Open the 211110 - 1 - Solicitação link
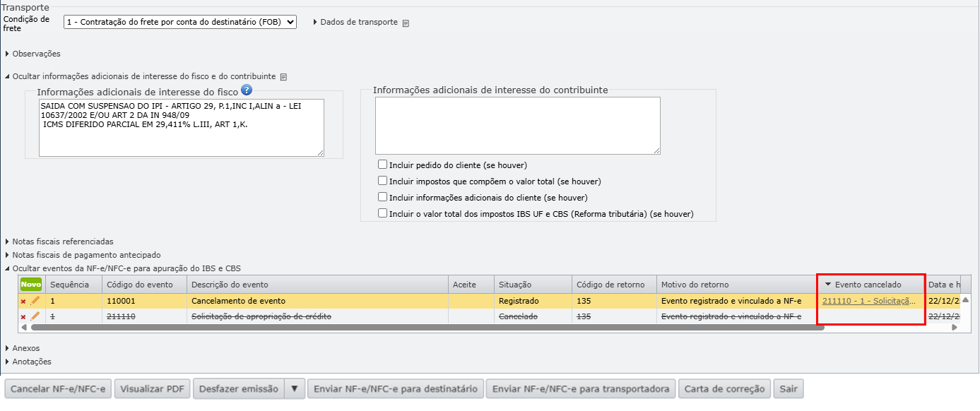The height and width of the screenshot is (411, 980). coord(869,301)
